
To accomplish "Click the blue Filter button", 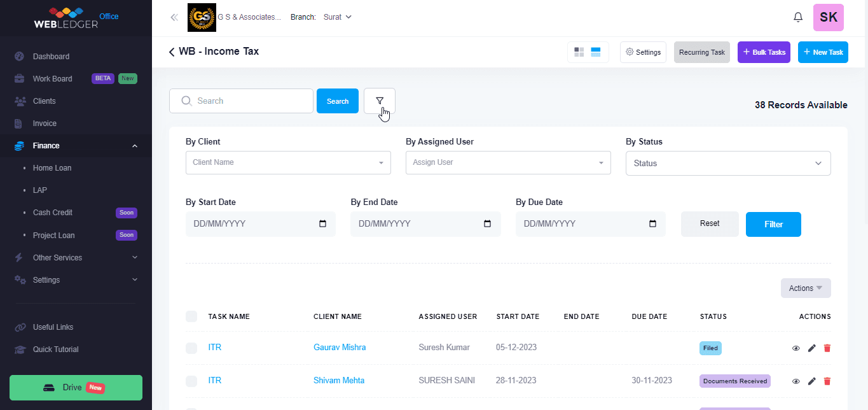I will [x=773, y=224].
